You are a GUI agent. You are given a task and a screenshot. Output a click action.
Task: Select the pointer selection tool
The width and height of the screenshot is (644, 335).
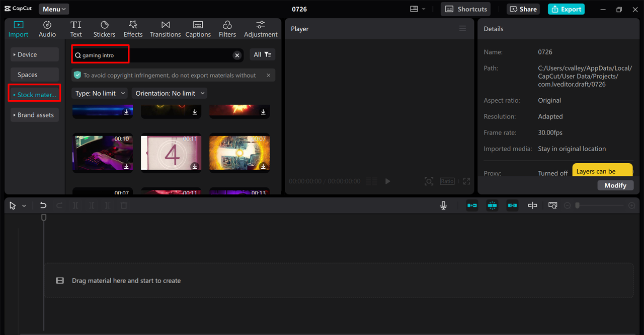pos(13,206)
